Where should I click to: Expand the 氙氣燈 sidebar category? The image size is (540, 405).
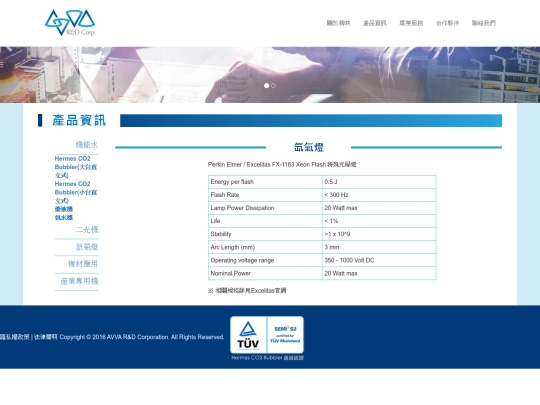(x=87, y=247)
